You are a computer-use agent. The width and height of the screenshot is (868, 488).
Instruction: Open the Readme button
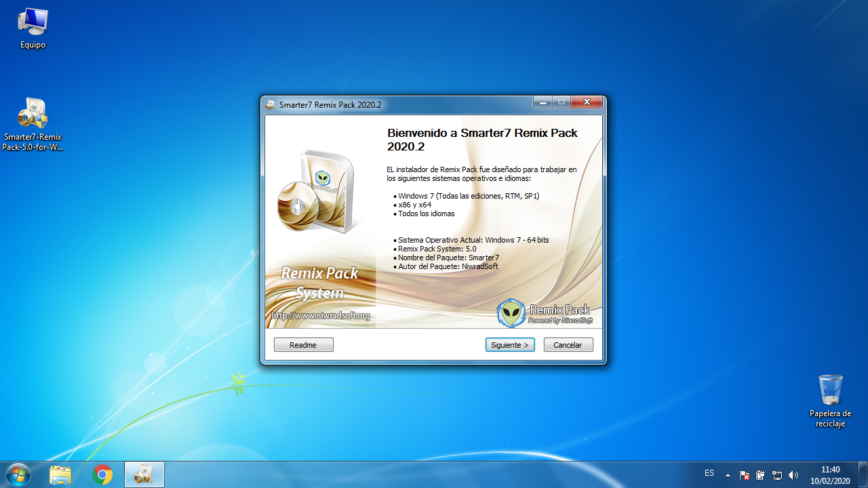[x=304, y=345]
